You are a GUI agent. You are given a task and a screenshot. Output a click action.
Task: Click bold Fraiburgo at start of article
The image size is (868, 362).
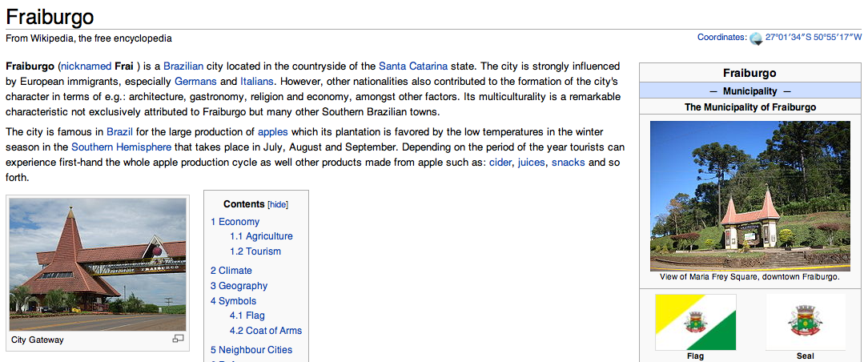tap(30, 66)
